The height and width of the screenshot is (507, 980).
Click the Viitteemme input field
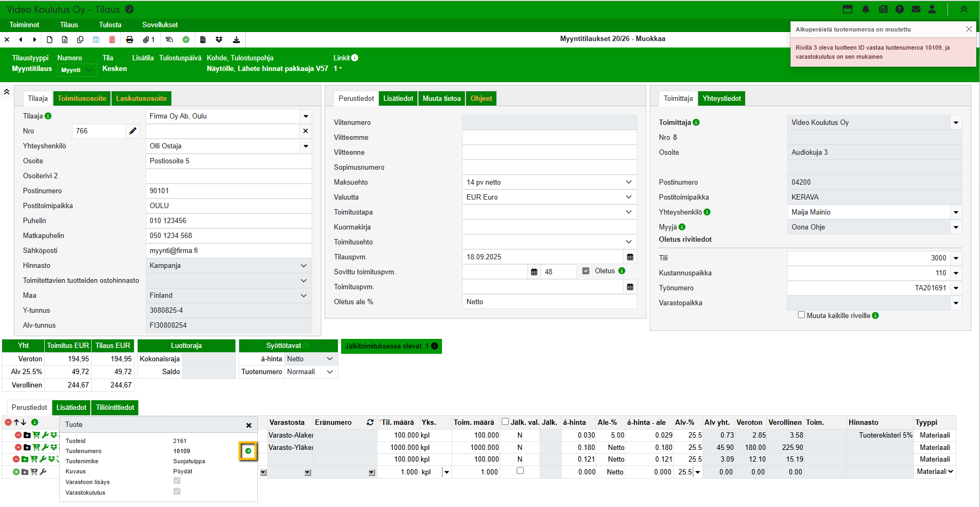[x=549, y=138]
